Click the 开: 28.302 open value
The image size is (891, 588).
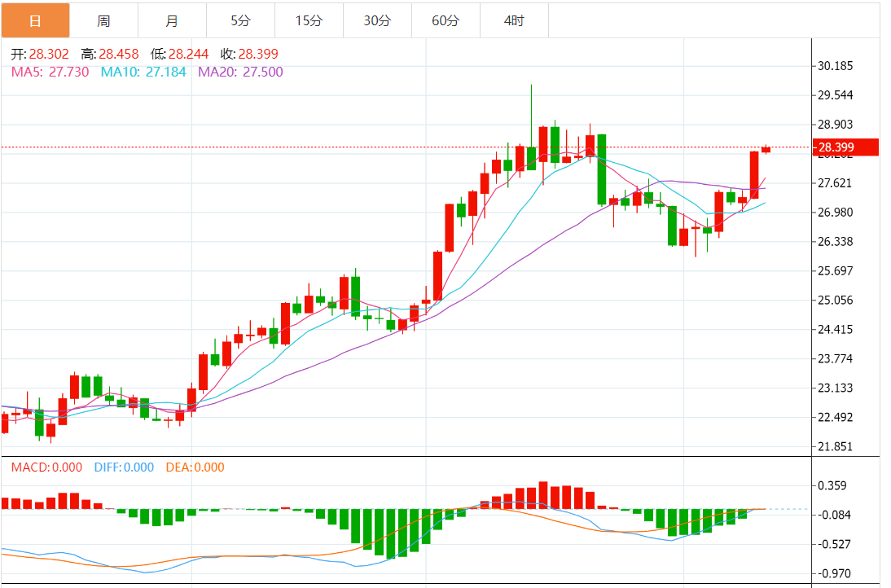pos(40,54)
